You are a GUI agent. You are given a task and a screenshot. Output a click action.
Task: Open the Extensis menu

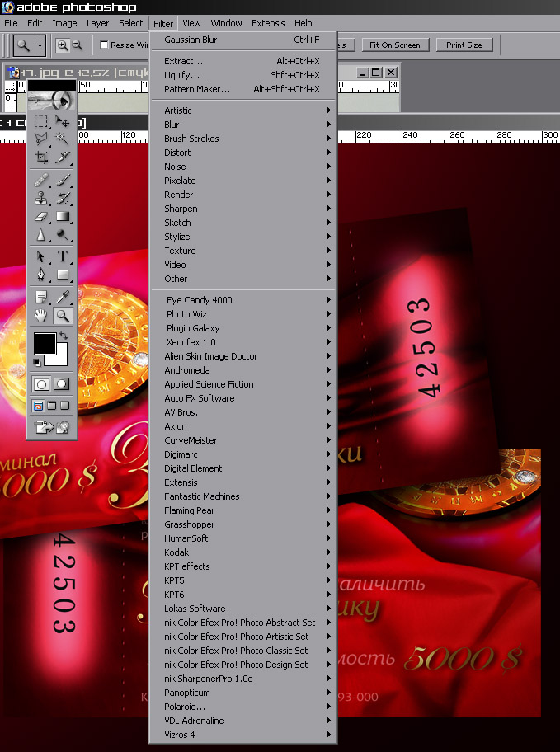point(268,23)
